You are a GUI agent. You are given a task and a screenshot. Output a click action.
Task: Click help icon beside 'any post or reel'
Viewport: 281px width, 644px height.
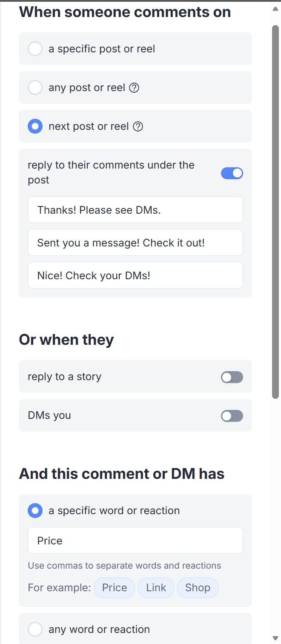(x=134, y=88)
